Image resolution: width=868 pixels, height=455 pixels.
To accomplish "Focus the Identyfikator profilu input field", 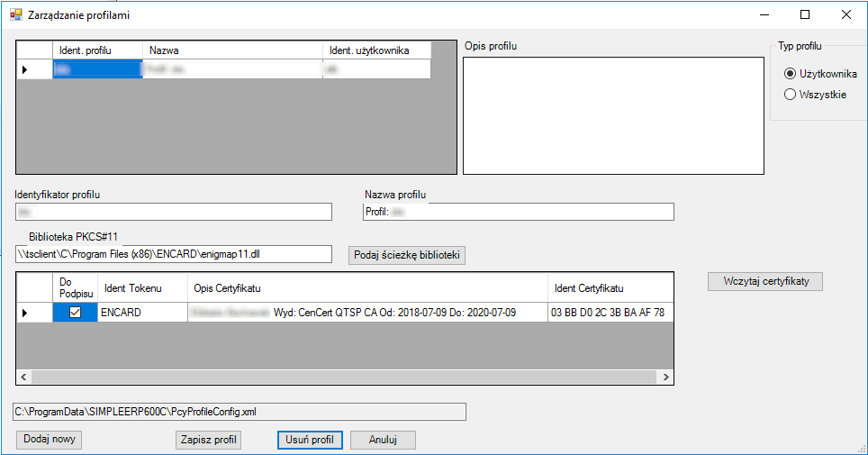I will click(174, 212).
